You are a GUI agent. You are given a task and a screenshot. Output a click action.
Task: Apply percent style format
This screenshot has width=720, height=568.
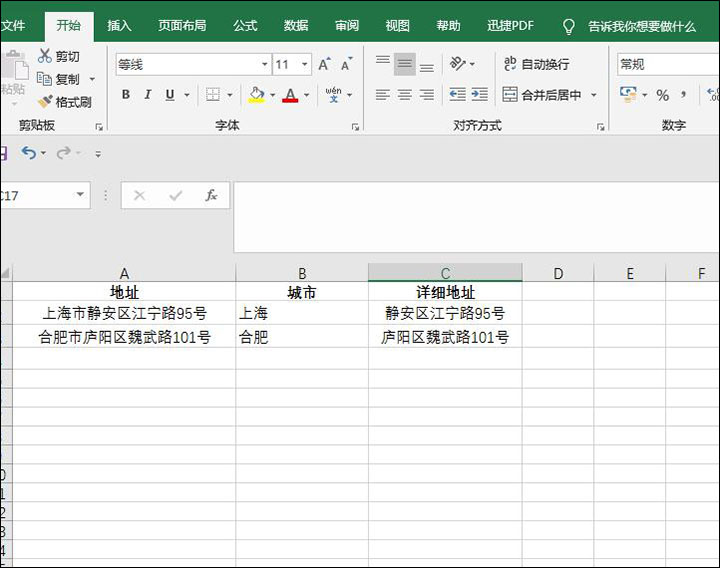662,95
